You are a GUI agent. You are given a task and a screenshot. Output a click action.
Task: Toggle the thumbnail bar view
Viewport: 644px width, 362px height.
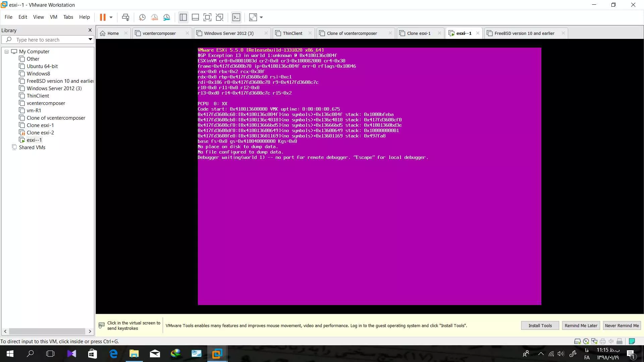click(x=195, y=17)
